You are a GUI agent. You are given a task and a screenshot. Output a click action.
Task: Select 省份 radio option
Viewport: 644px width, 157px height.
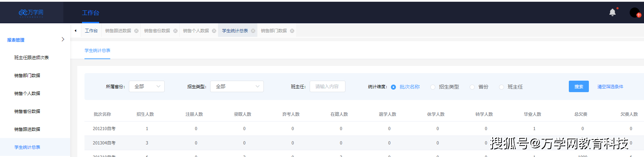[x=472, y=87]
